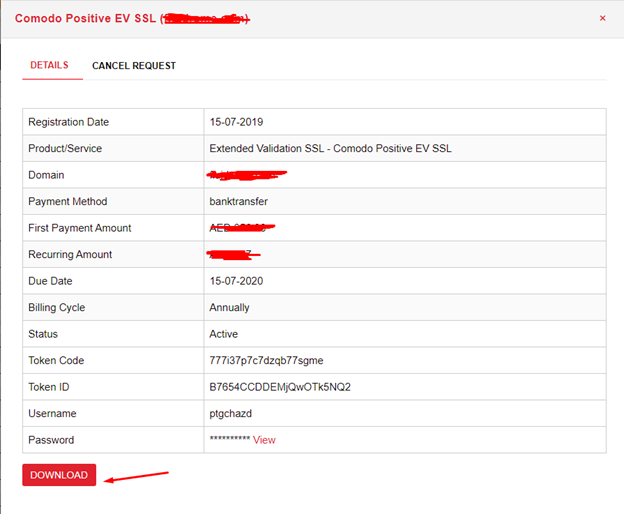Click the Due Date label

coord(50,281)
